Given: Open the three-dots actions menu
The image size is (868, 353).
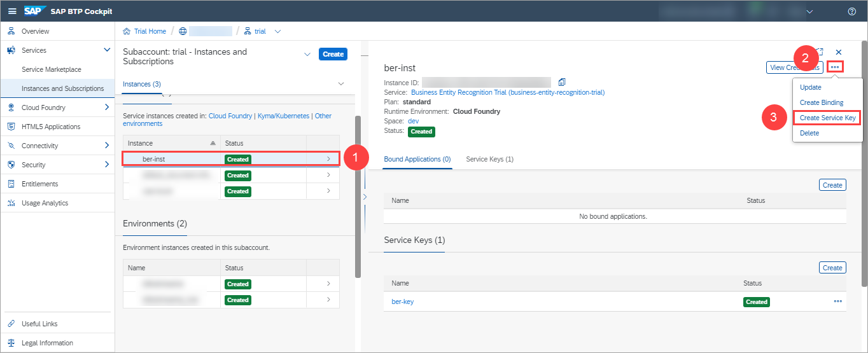Looking at the screenshot, I should pyautogui.click(x=835, y=67).
